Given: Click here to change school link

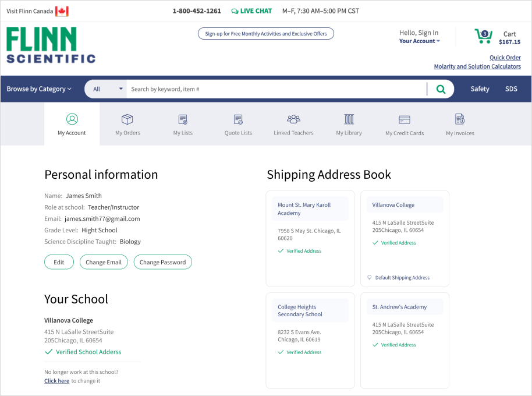Looking at the screenshot, I should tap(56, 381).
